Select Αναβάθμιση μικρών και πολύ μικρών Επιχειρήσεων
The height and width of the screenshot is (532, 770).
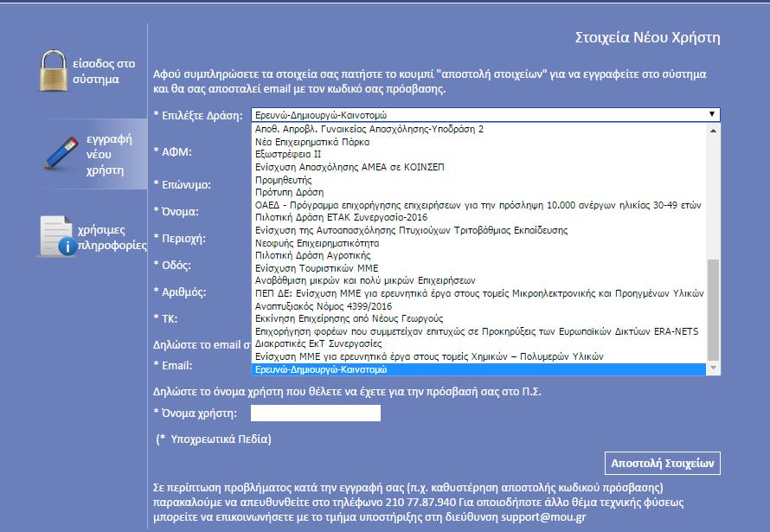click(478, 280)
